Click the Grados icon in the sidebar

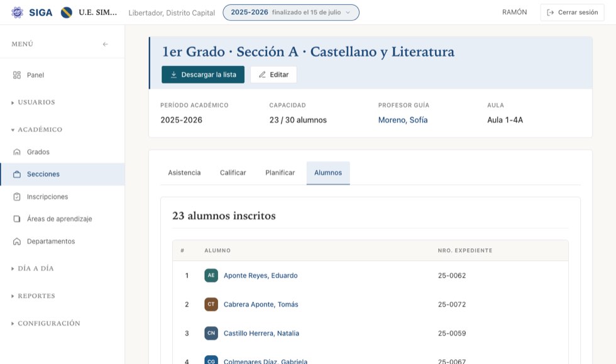17,152
